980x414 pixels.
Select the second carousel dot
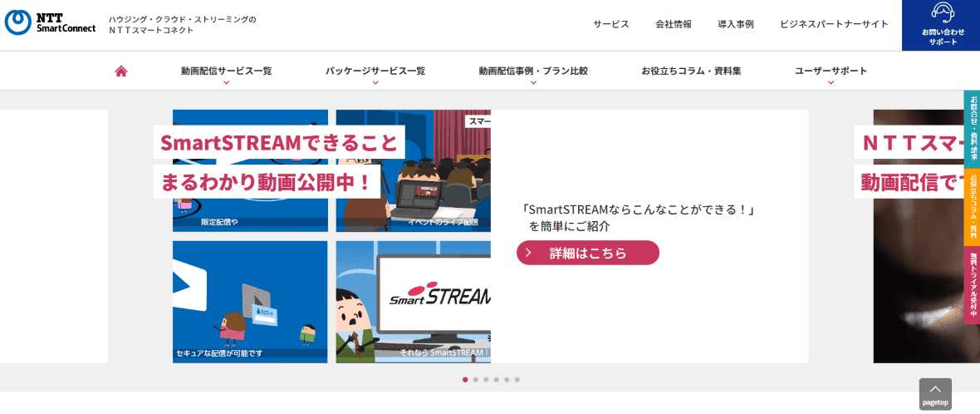pos(476,380)
